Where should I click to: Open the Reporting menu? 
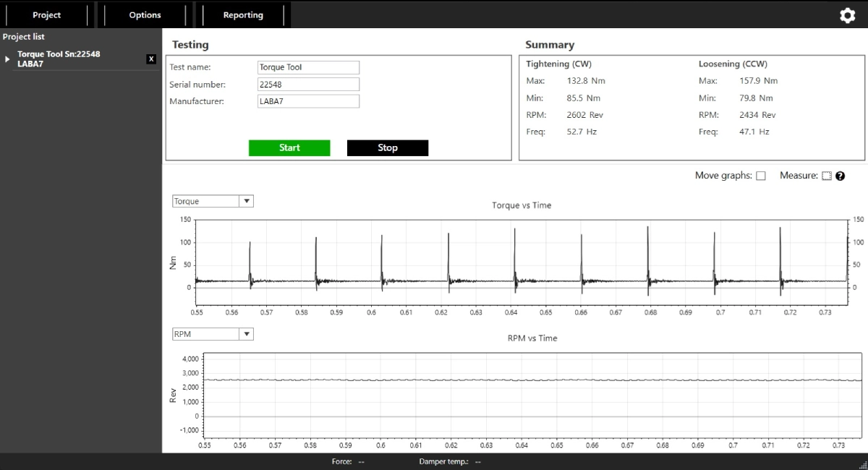point(243,15)
